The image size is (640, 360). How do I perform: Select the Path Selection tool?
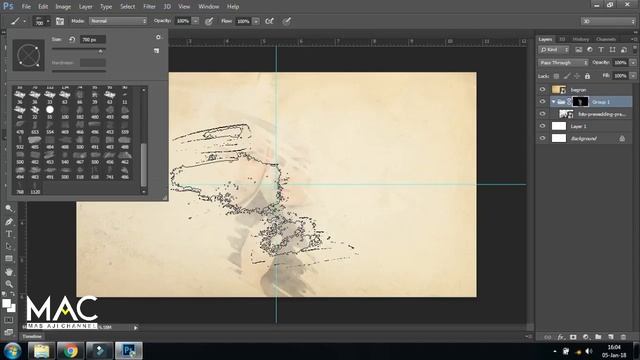pos(9,247)
